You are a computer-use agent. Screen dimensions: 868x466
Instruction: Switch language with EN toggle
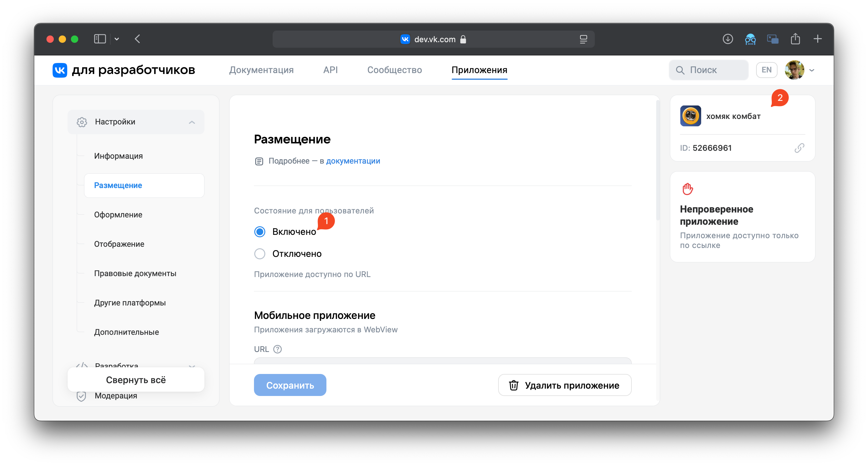point(766,70)
